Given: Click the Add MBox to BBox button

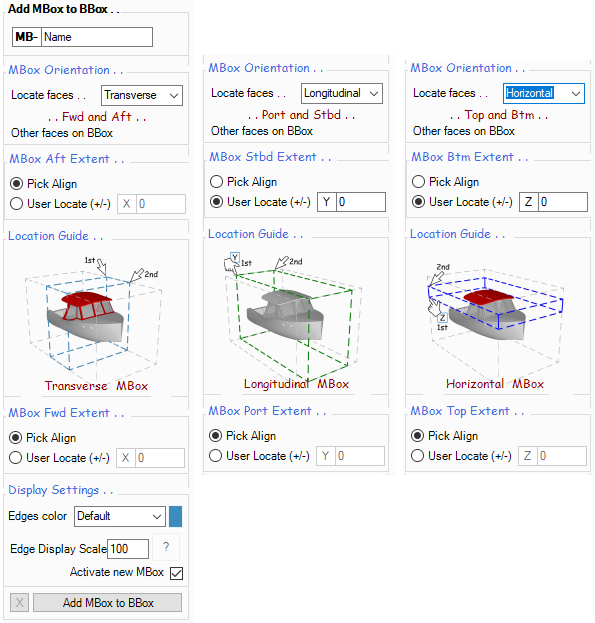Looking at the screenshot, I should pos(108,603).
